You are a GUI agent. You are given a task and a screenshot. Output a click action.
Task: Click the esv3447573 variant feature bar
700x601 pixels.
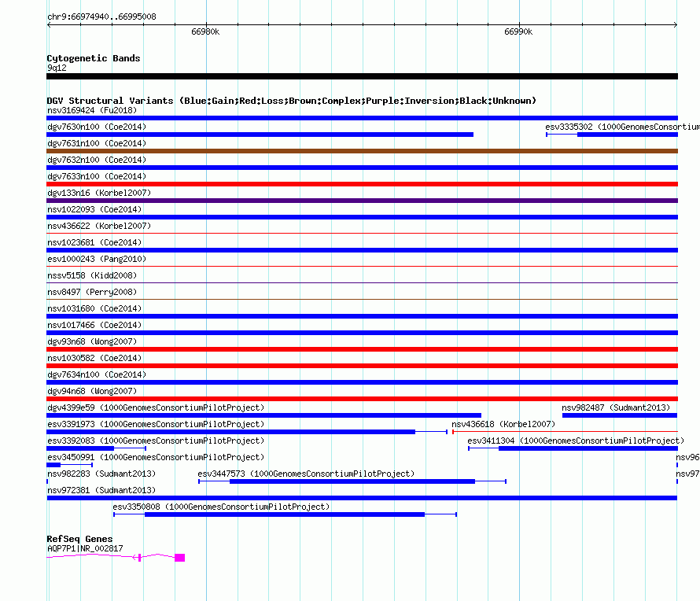click(352, 481)
